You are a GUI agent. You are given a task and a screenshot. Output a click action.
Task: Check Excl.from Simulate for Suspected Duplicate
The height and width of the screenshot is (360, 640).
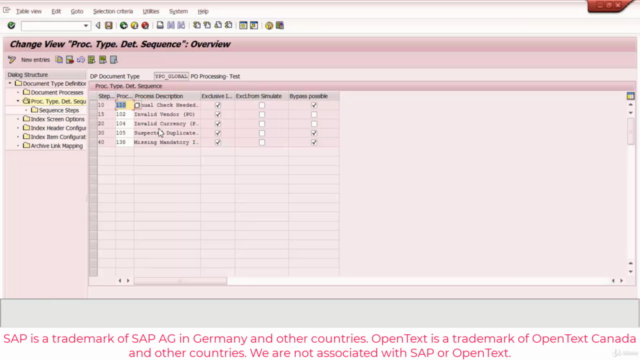pyautogui.click(x=262, y=133)
